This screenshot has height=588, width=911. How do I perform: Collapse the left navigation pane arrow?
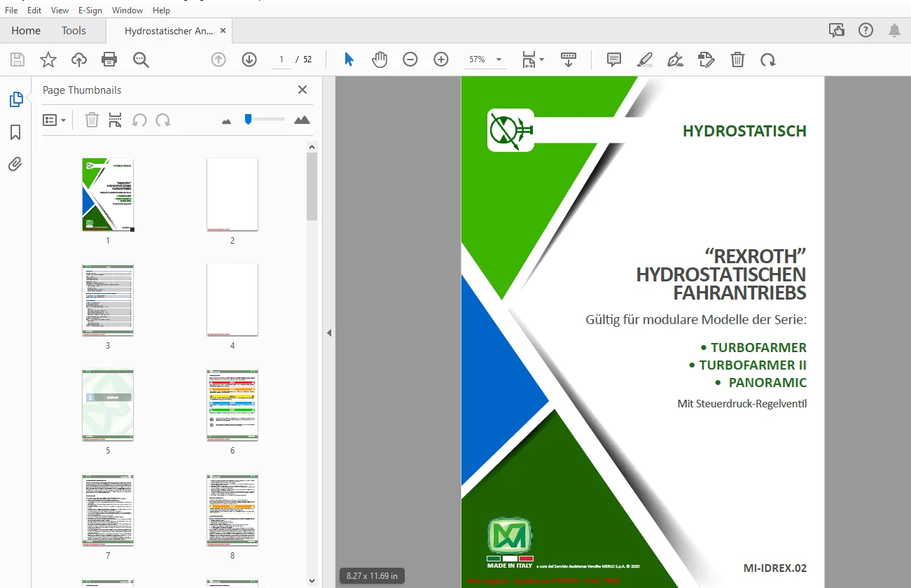point(329,333)
